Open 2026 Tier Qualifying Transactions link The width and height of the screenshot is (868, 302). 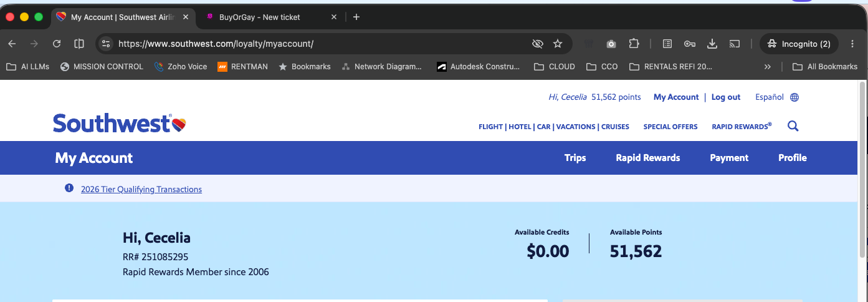[x=141, y=189]
